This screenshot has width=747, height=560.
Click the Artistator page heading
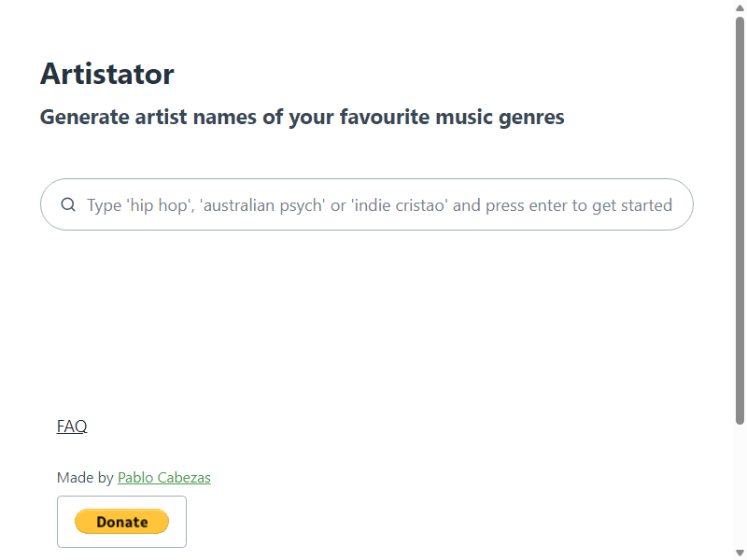[x=107, y=74]
